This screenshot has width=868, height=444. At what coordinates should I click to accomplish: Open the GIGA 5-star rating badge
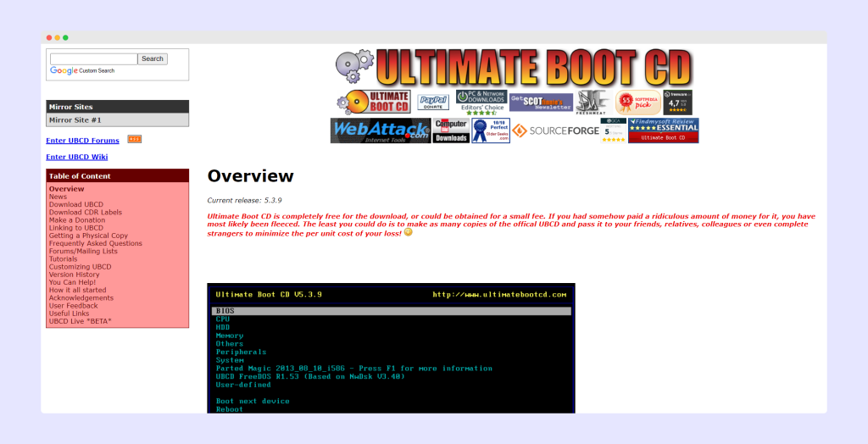(614, 130)
